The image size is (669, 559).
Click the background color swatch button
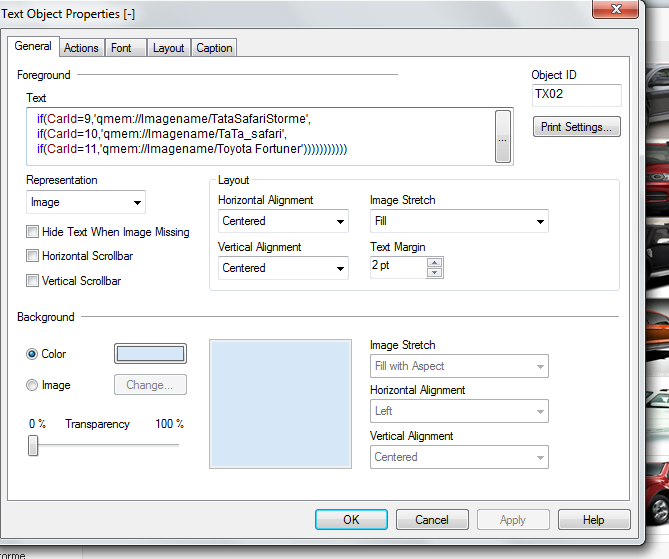pos(150,354)
